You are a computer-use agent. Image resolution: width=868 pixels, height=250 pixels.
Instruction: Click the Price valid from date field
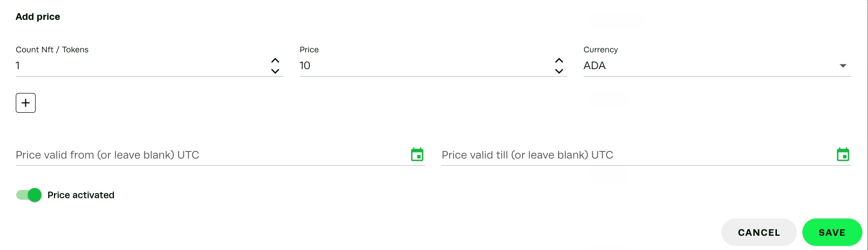[209, 155]
